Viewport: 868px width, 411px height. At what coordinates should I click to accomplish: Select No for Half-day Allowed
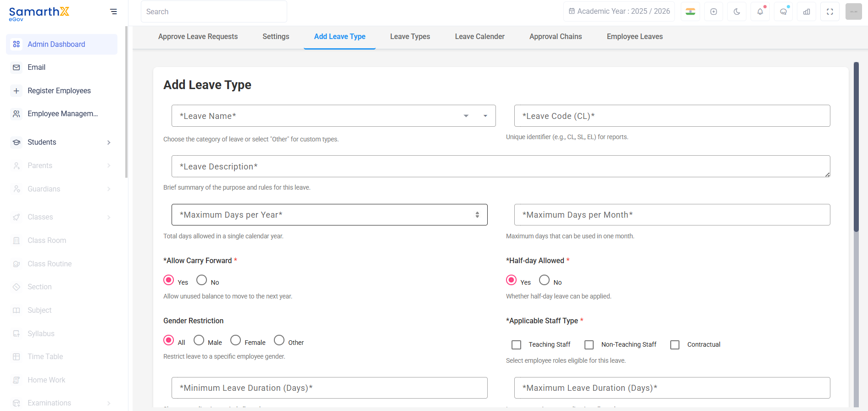click(544, 280)
